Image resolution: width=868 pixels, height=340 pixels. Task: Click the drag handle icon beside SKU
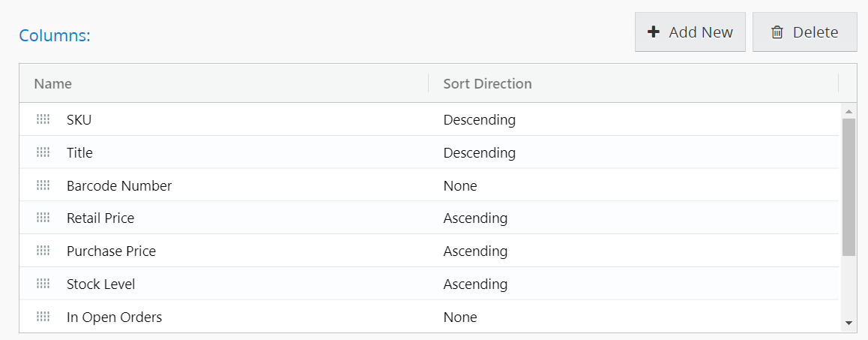43,119
